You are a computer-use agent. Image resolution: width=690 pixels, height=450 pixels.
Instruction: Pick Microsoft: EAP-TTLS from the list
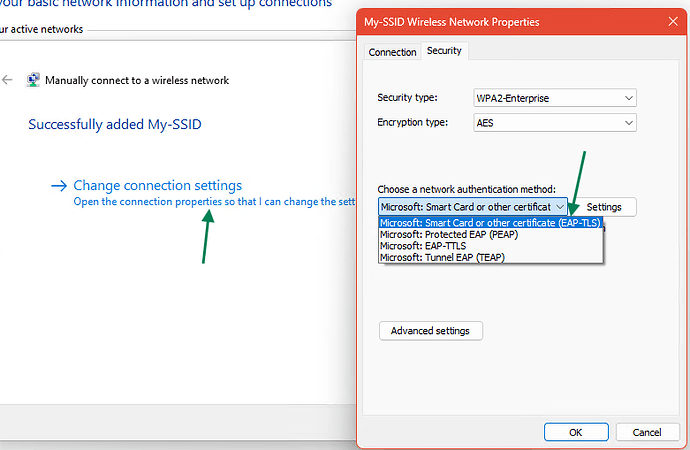coord(425,246)
